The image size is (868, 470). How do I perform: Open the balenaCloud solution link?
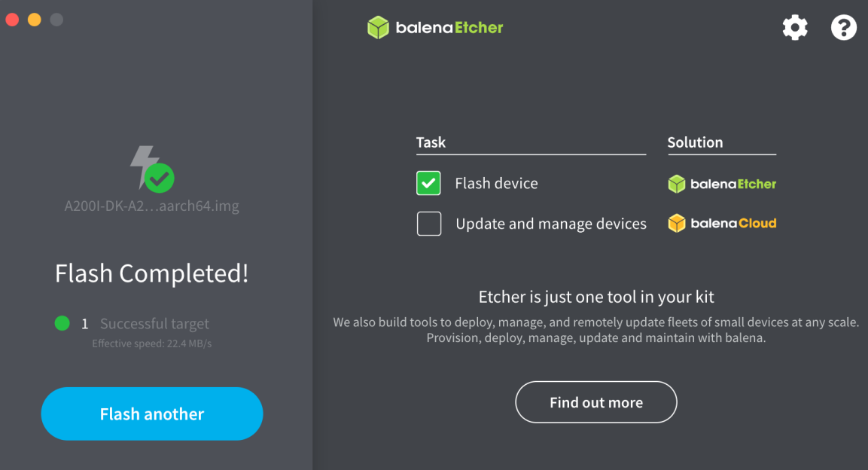722,223
